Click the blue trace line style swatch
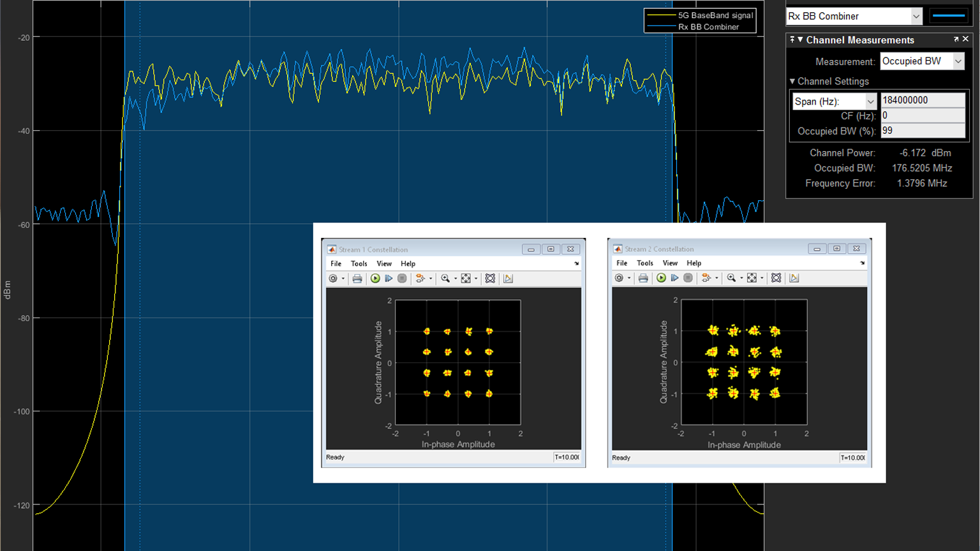Image resolution: width=980 pixels, height=551 pixels. pos(949,16)
